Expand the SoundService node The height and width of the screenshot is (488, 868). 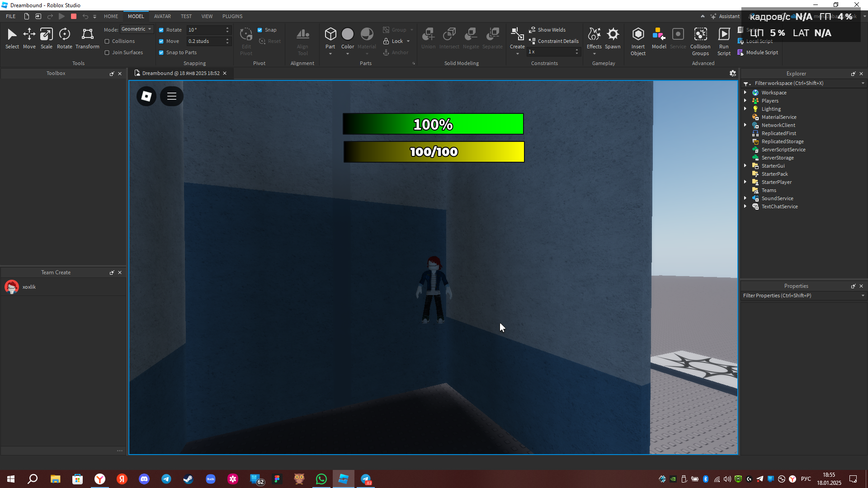click(745, 198)
